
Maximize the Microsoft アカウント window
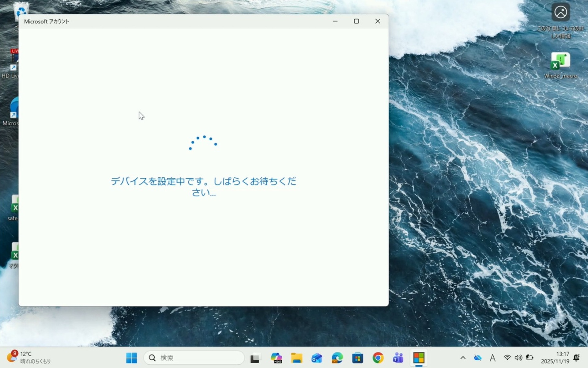[x=356, y=21]
